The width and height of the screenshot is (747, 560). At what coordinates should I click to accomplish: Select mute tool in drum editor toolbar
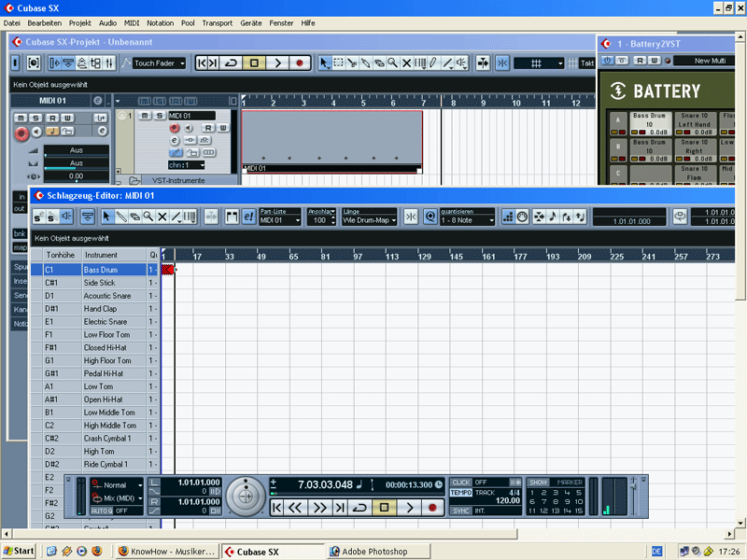(162, 217)
